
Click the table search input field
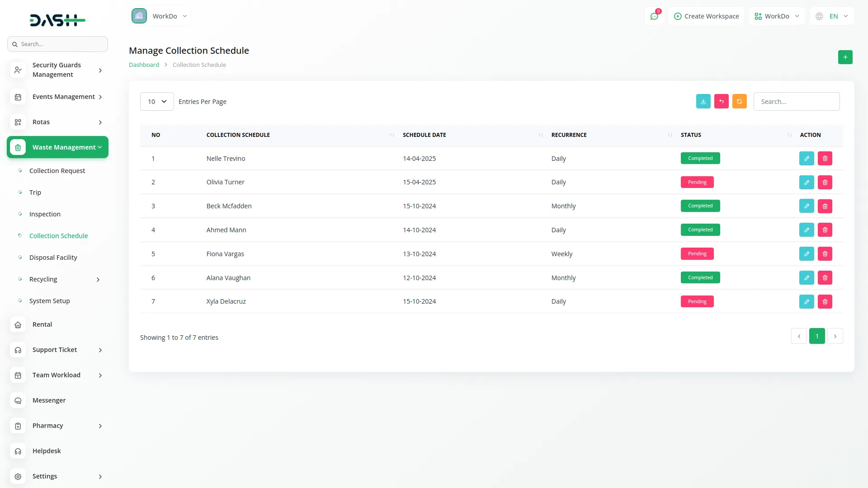pyautogui.click(x=796, y=102)
